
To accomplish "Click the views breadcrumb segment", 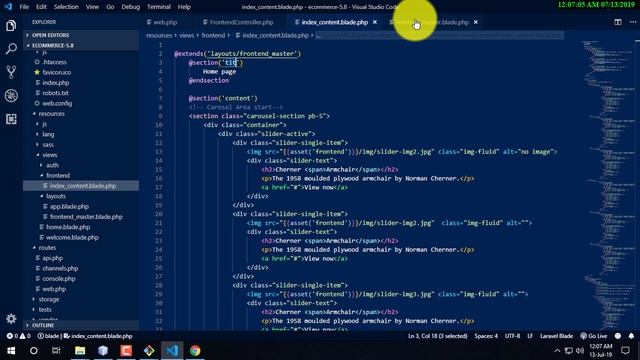I will pyautogui.click(x=187, y=36).
